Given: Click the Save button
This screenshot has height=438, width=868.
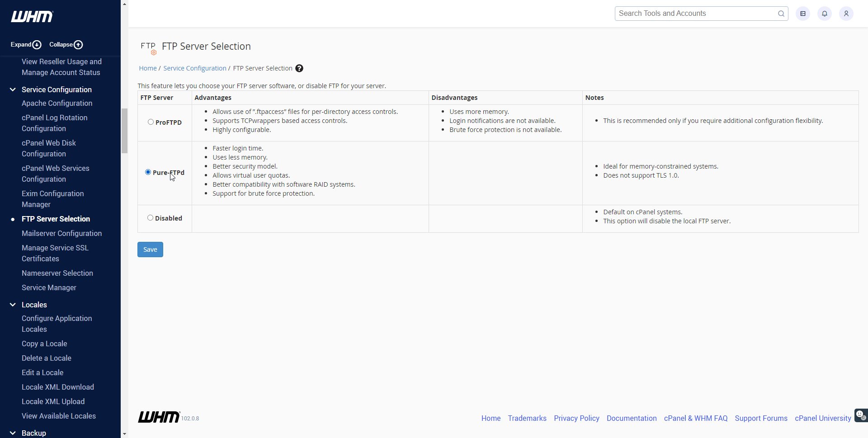Looking at the screenshot, I should point(150,250).
